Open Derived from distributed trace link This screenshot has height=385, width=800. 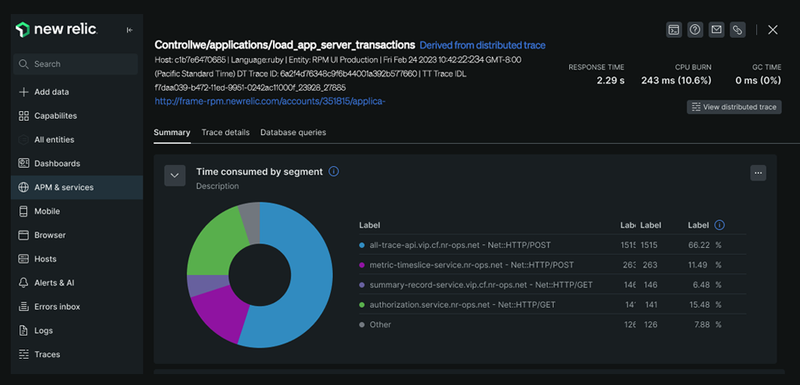tap(483, 45)
